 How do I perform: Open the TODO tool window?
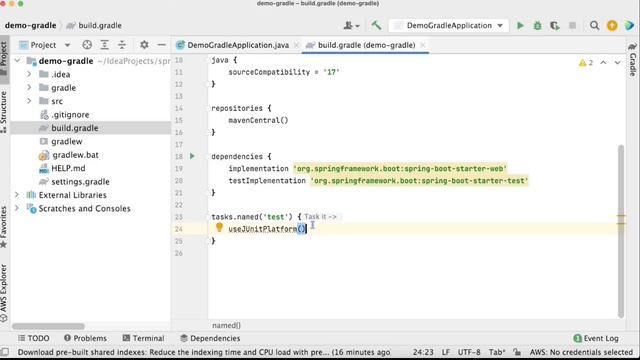click(33, 338)
